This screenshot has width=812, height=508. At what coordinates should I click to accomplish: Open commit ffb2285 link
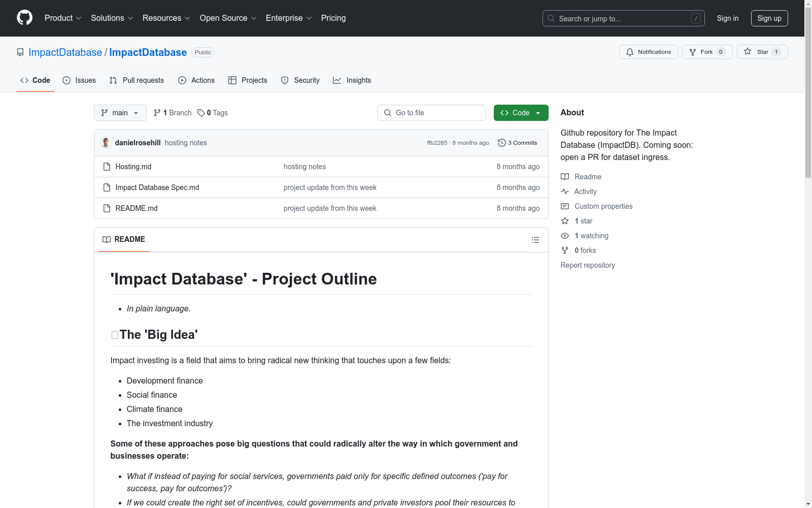click(437, 143)
